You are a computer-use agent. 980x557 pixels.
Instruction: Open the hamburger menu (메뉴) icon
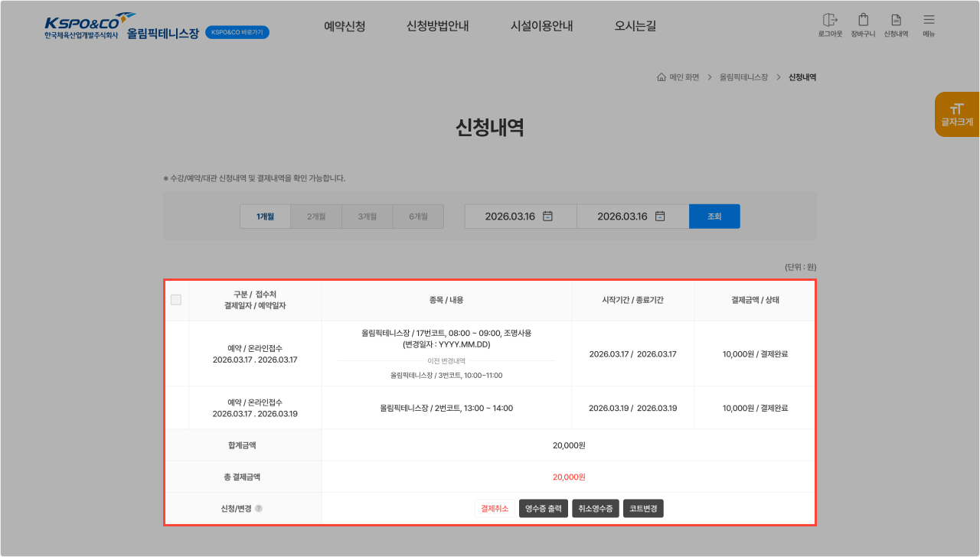(929, 20)
